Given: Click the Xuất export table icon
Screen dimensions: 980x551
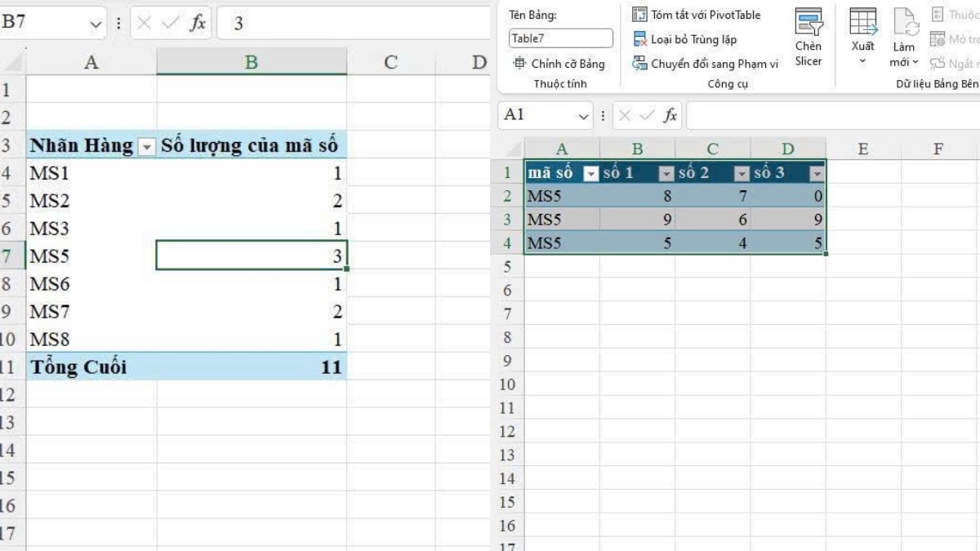Looking at the screenshot, I should pyautogui.click(x=863, y=21).
